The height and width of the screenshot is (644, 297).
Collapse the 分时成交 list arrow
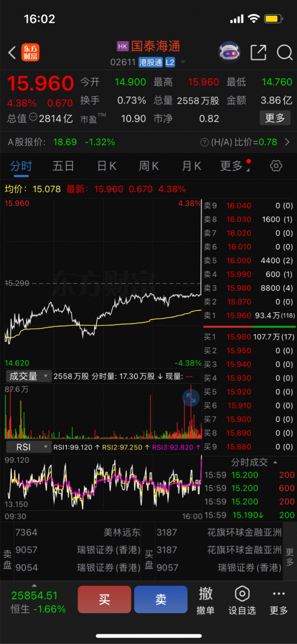[x=275, y=462]
